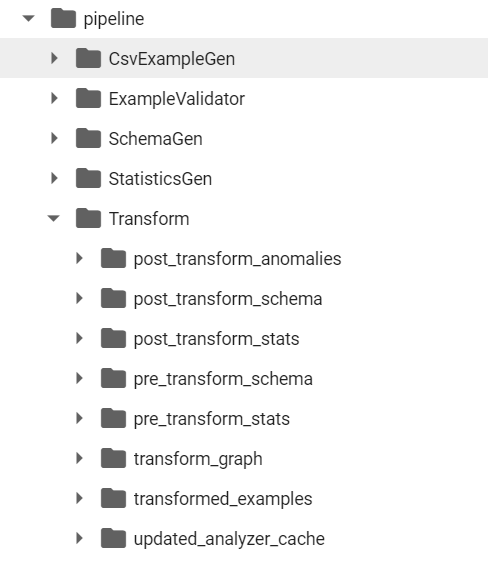Click the SchemaGen folder icon
The height and width of the screenshot is (561, 488).
pyautogui.click(x=88, y=138)
